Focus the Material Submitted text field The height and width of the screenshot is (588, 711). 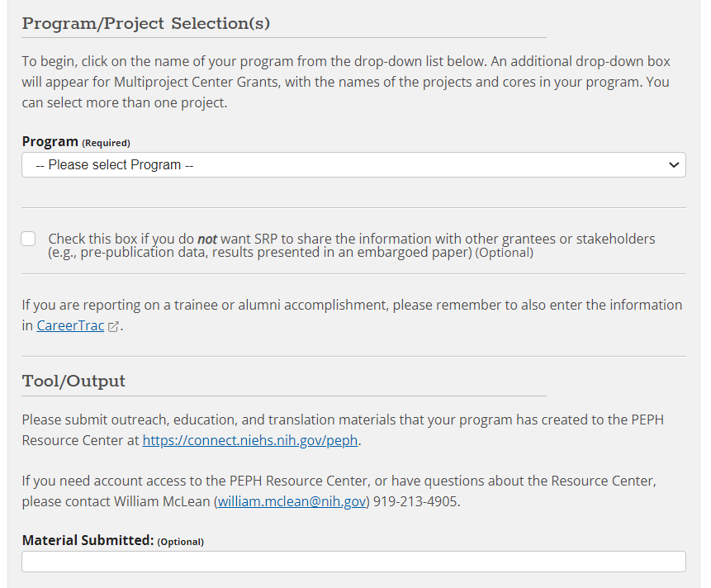[x=353, y=562]
